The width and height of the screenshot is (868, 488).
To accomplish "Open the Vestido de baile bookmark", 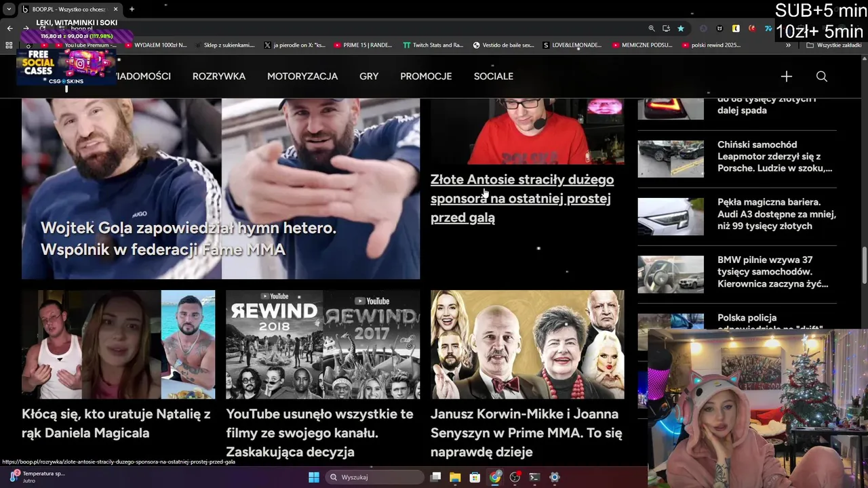I will coord(503,45).
